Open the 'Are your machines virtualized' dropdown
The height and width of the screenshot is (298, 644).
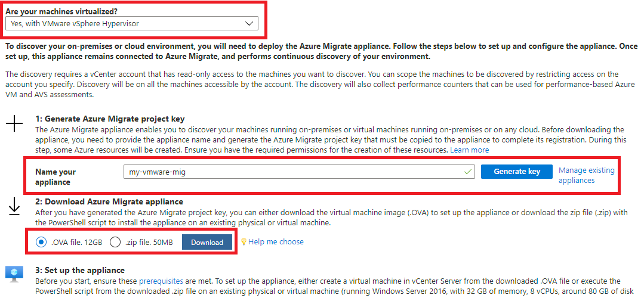[x=132, y=23]
